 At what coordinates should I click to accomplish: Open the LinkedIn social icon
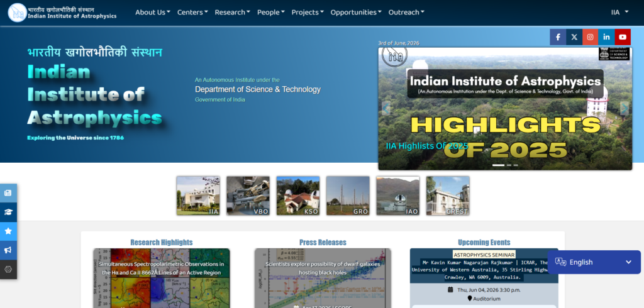tap(606, 37)
